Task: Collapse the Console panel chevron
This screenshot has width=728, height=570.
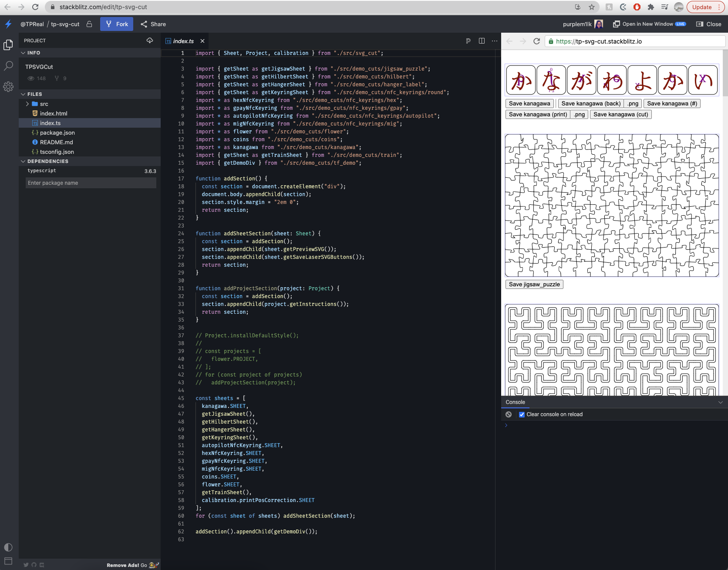Action: point(721,402)
